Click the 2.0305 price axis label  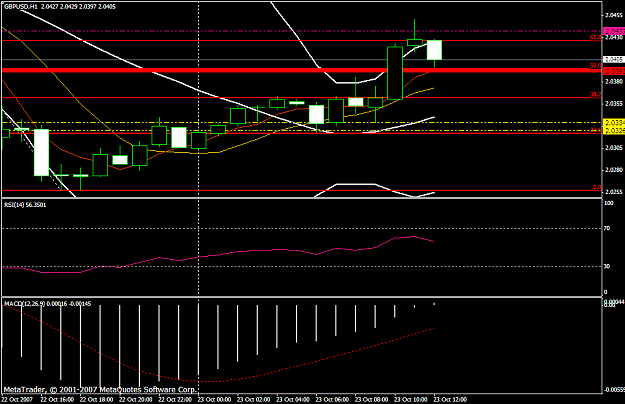613,148
